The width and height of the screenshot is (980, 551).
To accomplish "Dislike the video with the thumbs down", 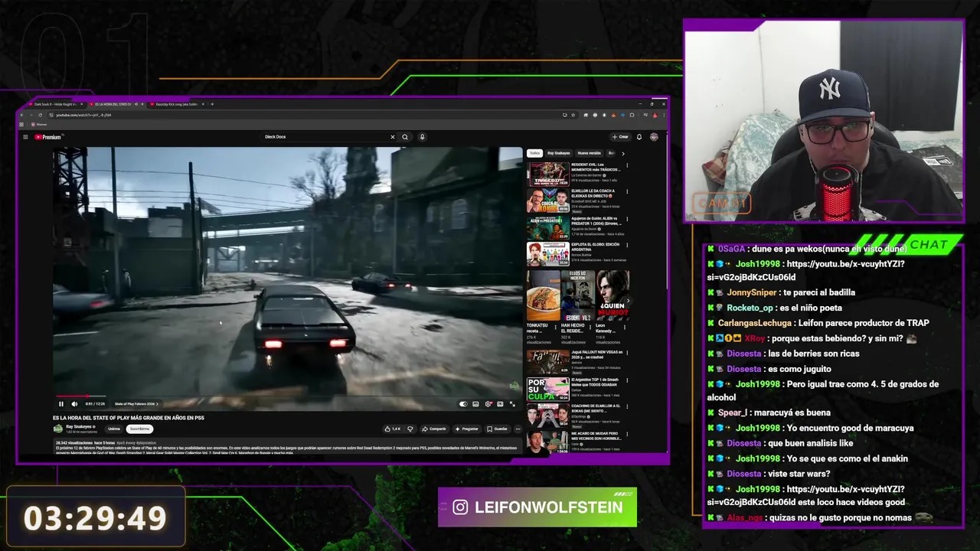I will click(x=410, y=429).
